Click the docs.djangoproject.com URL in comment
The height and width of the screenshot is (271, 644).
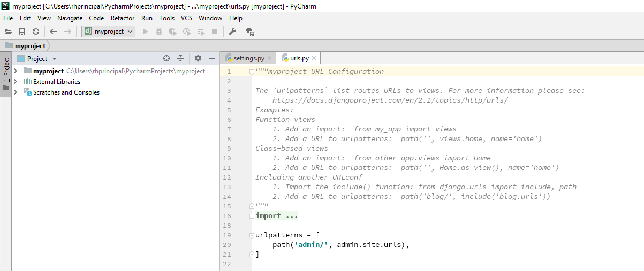click(x=390, y=100)
